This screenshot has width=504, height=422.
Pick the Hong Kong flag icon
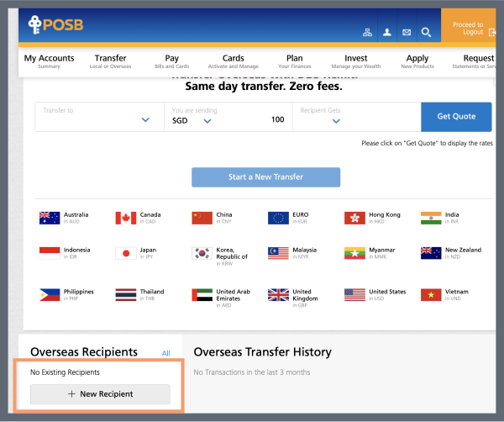pyautogui.click(x=354, y=218)
